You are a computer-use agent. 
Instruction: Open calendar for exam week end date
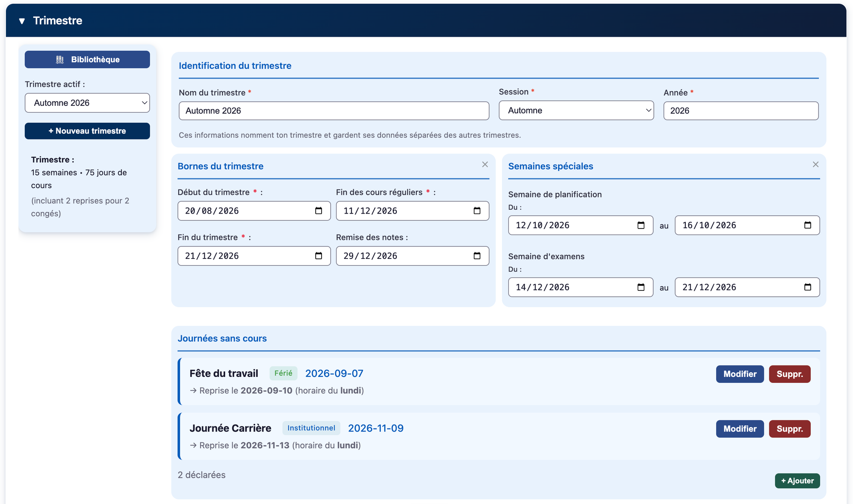(x=808, y=287)
